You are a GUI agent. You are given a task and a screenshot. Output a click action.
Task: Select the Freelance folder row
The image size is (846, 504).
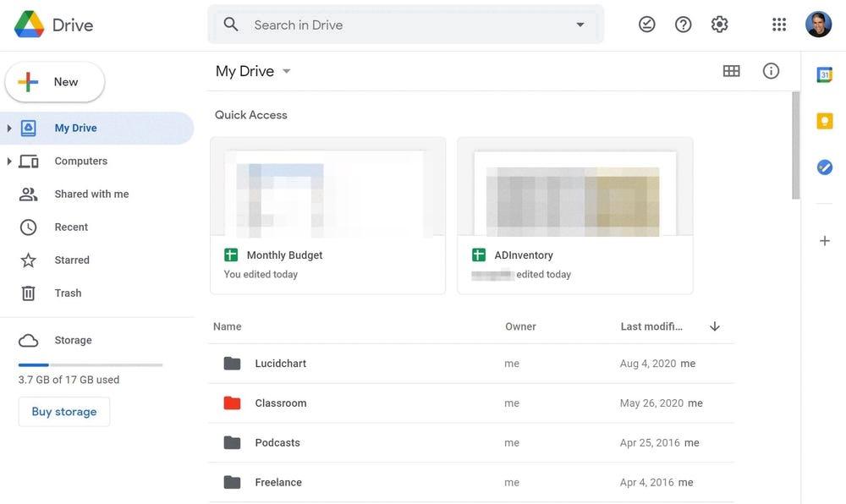click(x=471, y=483)
